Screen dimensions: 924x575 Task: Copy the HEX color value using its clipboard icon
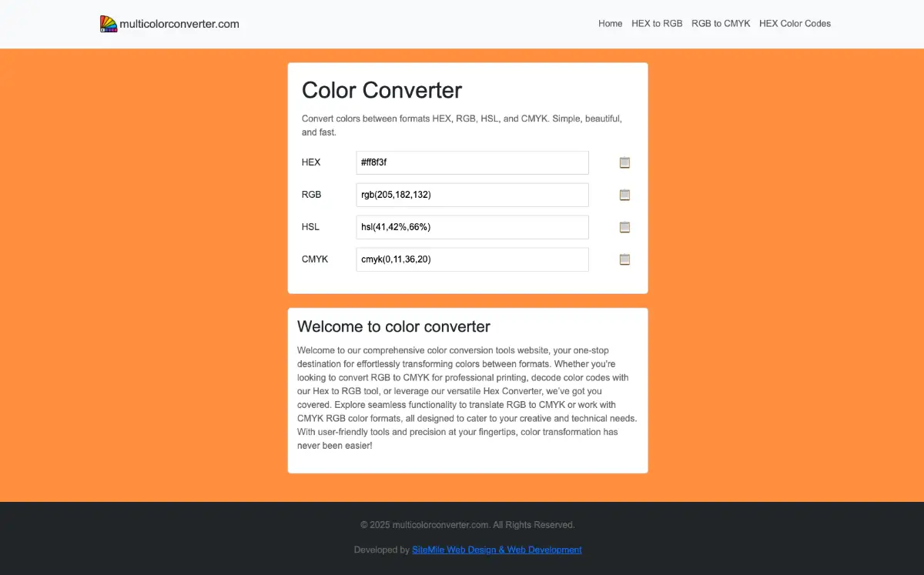(x=624, y=162)
